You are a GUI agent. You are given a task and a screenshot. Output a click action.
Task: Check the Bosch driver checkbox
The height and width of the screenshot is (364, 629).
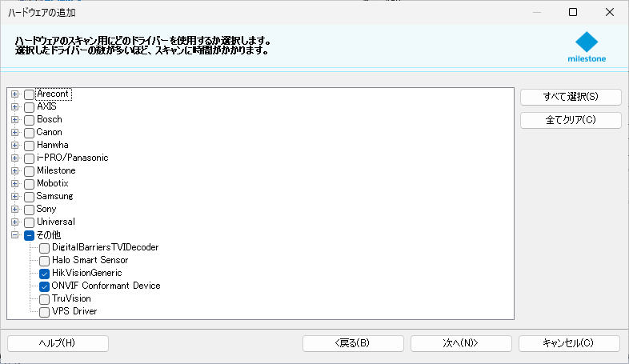[29, 120]
